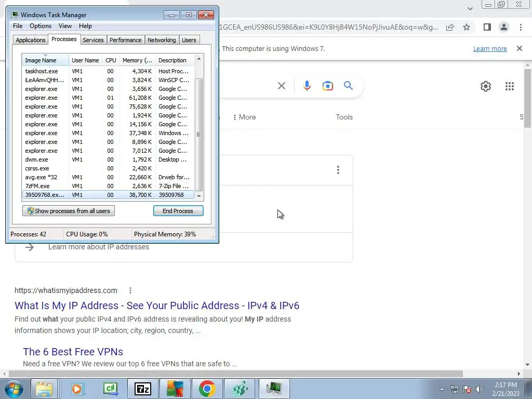The width and height of the screenshot is (532, 399).
Task: Expand the Chrome tab search chevron
Action: [x=470, y=8]
